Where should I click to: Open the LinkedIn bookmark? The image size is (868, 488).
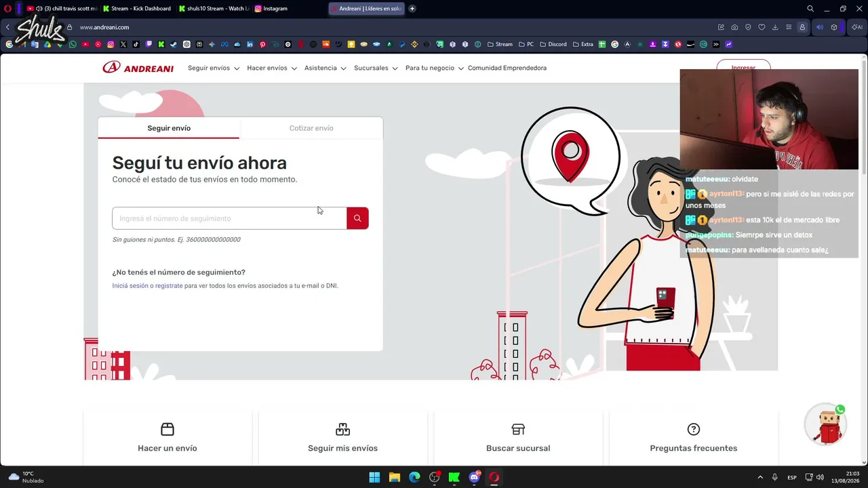tap(250, 45)
